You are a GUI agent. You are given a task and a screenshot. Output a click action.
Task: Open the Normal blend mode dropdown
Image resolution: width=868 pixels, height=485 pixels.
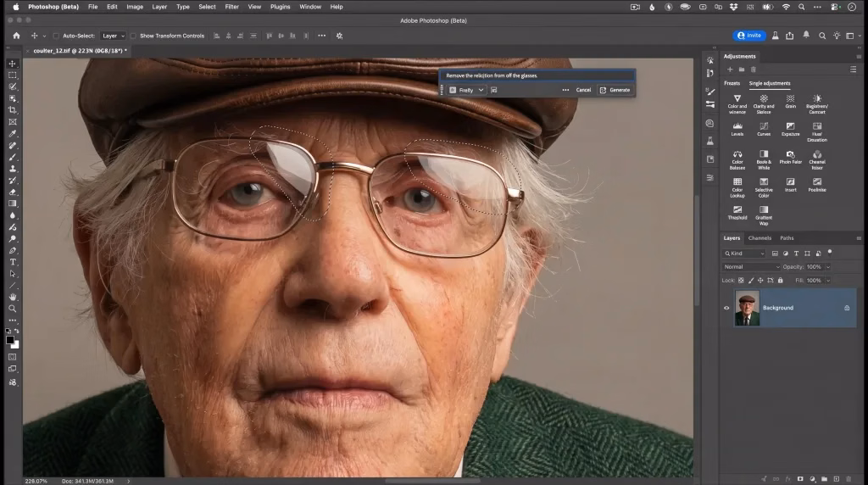click(x=751, y=266)
